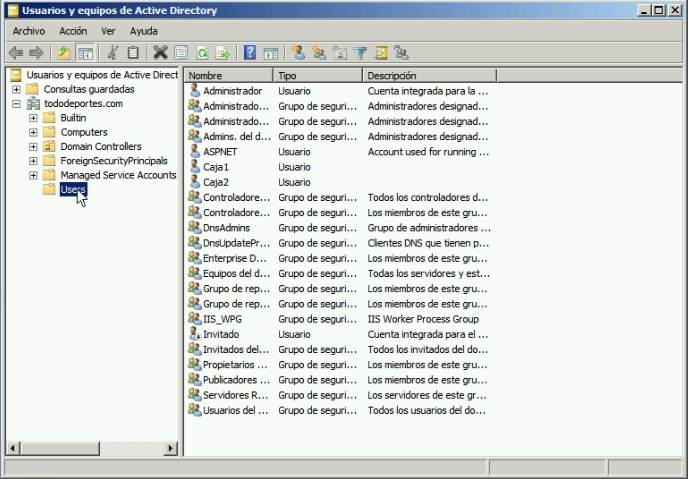Select Consultas guardadas in tree
Screen dimensions: 688x479
(89, 89)
